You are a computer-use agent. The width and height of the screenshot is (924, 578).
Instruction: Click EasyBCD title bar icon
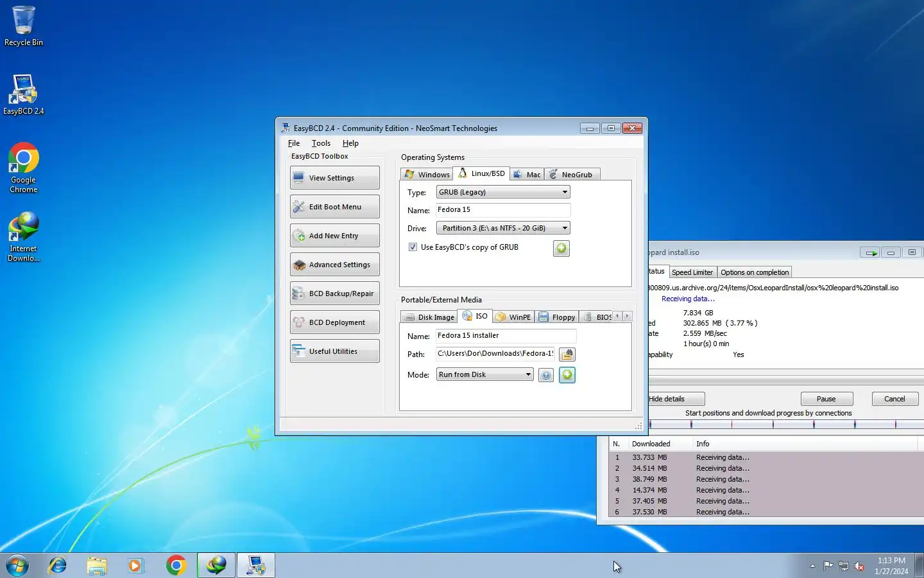click(x=286, y=128)
